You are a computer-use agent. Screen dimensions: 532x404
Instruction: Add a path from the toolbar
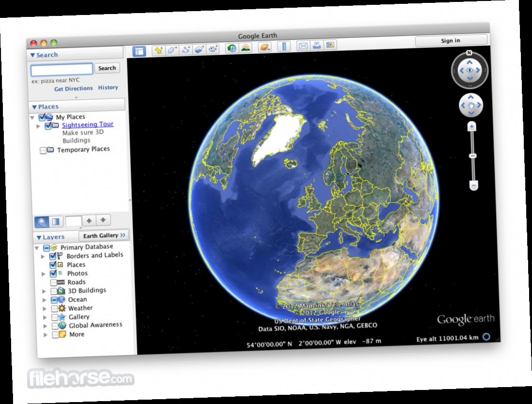click(x=185, y=50)
